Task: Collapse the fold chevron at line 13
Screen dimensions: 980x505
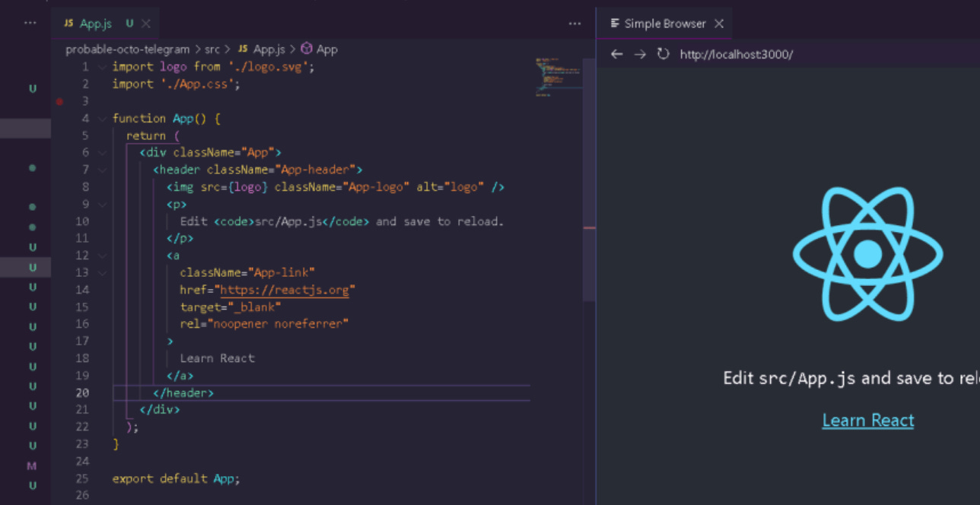Action: point(103,272)
